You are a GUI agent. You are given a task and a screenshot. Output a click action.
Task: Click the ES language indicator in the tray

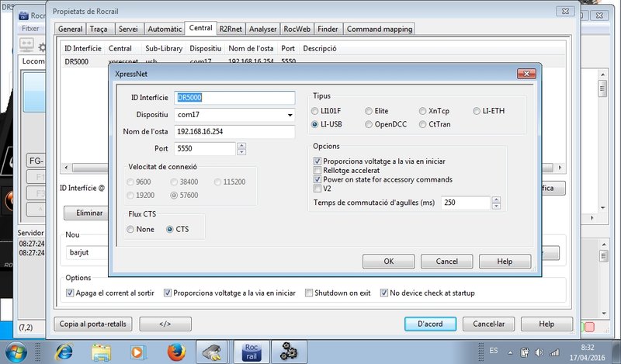[494, 351]
